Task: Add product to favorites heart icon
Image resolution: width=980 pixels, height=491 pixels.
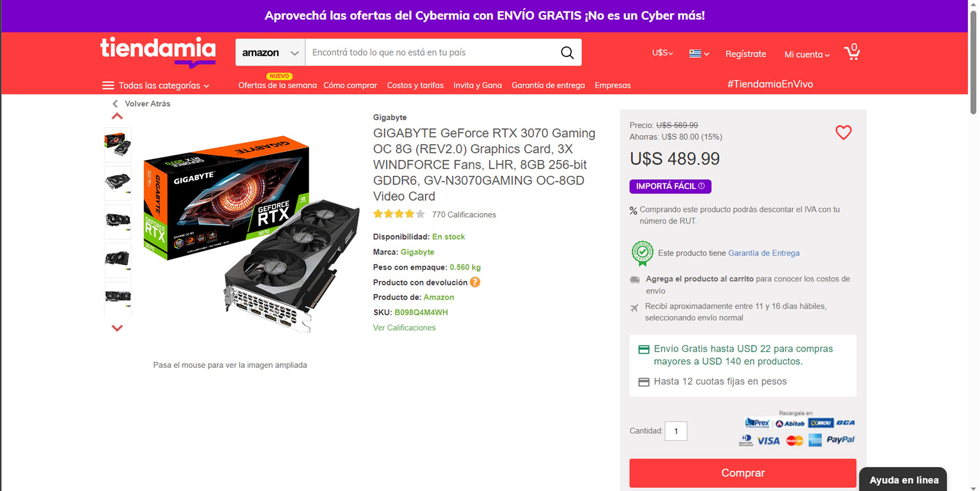Action: (843, 132)
